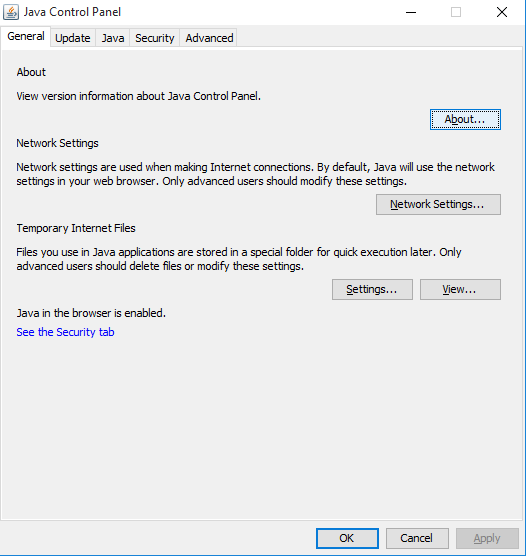
Task: Close the Java Control Panel window
Action: click(502, 12)
